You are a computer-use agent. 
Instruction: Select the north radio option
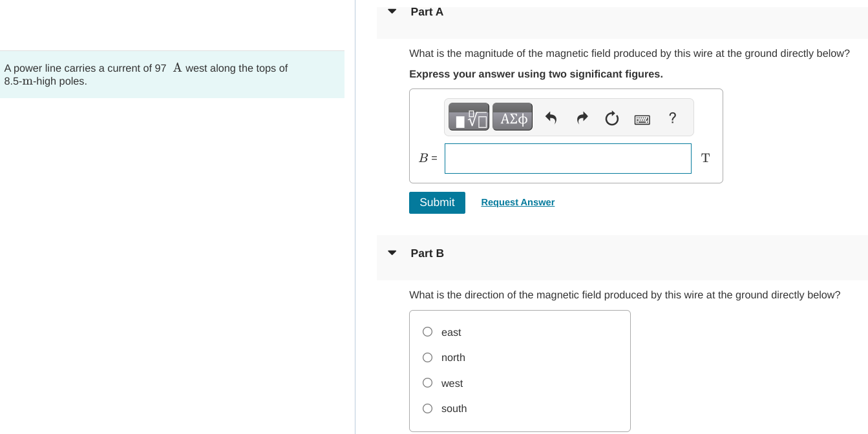(427, 357)
